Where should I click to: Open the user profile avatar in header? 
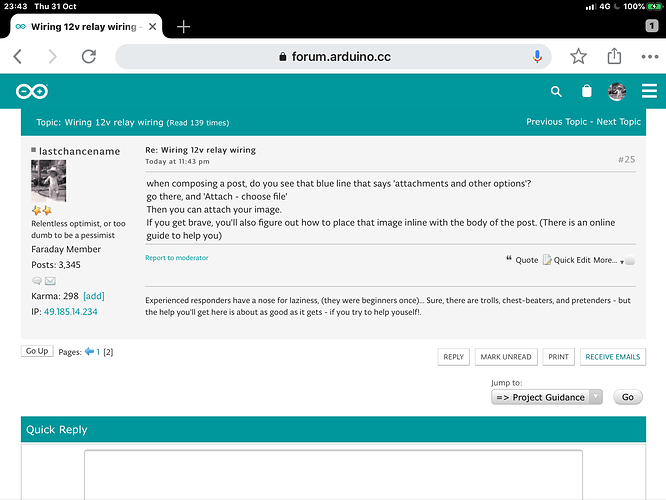[617, 91]
